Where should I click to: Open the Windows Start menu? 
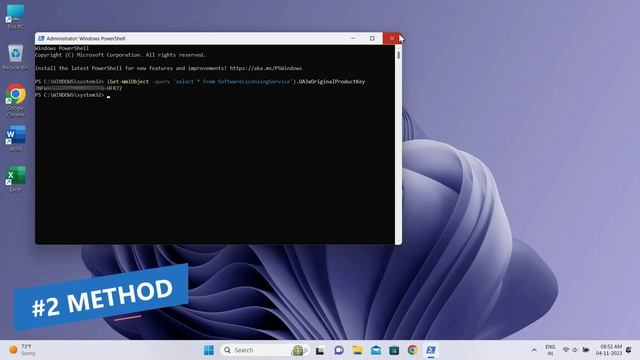[x=209, y=350]
